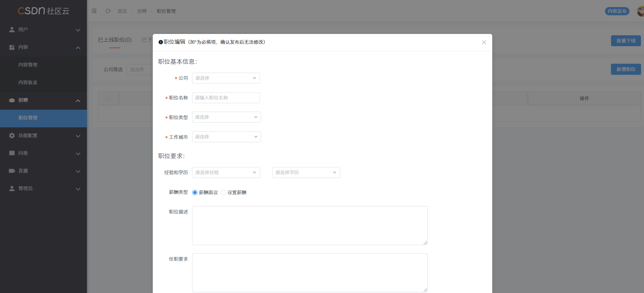Collapse the 招聘 menu chevron
Image resolution: width=644 pixels, height=293 pixels.
[x=78, y=101]
